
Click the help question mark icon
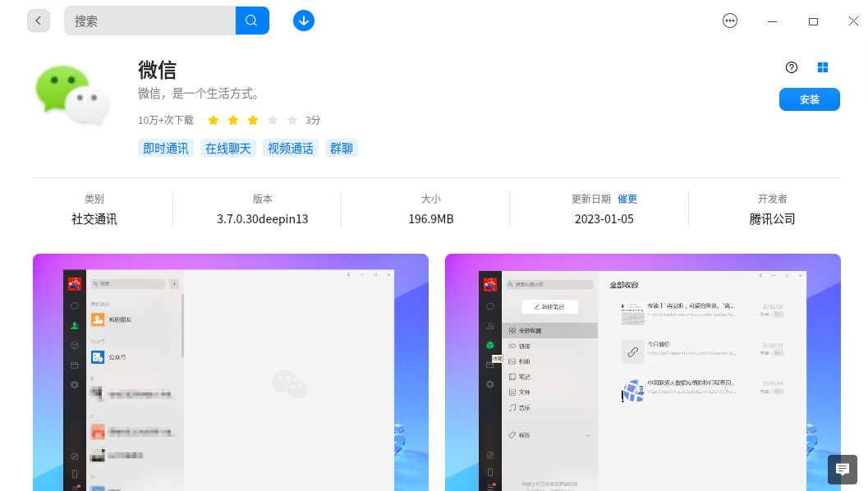point(791,67)
